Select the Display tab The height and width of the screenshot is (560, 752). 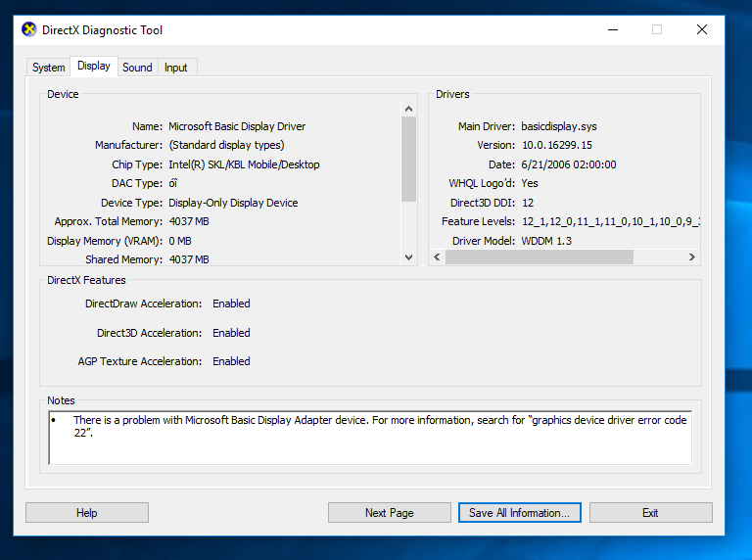(94, 66)
